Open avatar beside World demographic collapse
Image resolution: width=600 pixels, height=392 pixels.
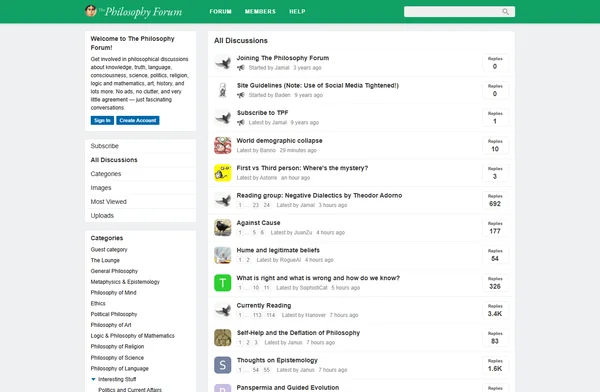point(223,145)
